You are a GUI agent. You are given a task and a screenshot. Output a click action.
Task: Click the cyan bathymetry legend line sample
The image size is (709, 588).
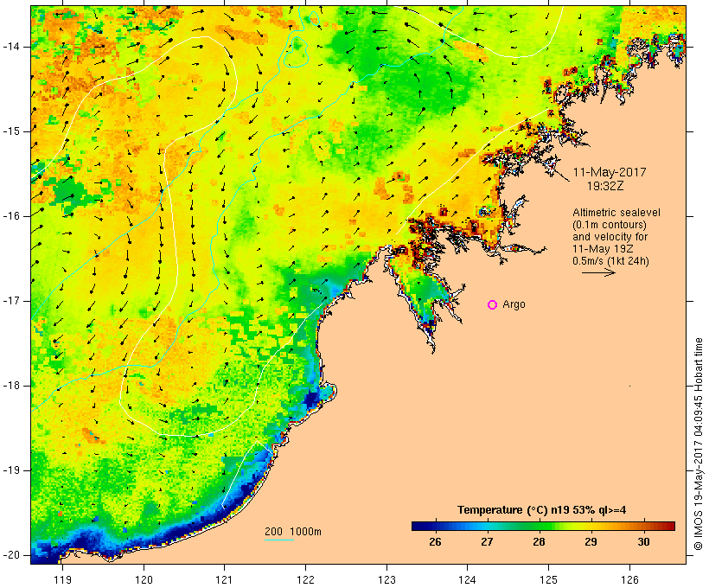tap(279, 540)
